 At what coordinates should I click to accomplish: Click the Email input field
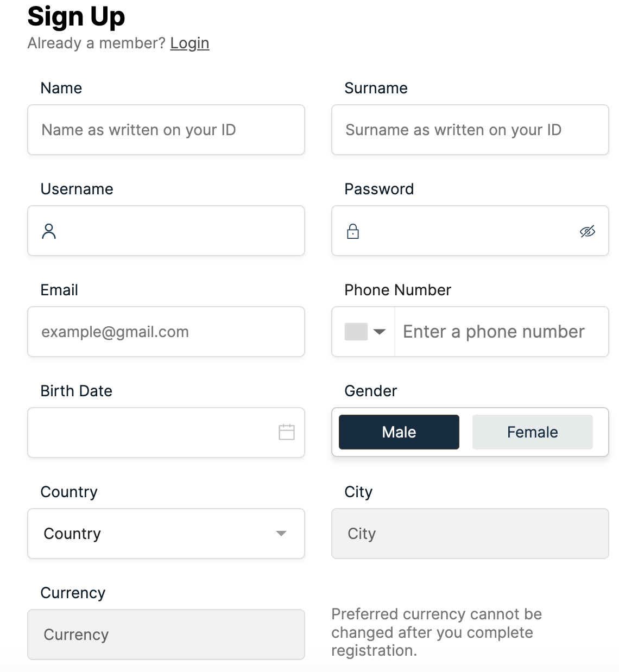click(x=166, y=332)
